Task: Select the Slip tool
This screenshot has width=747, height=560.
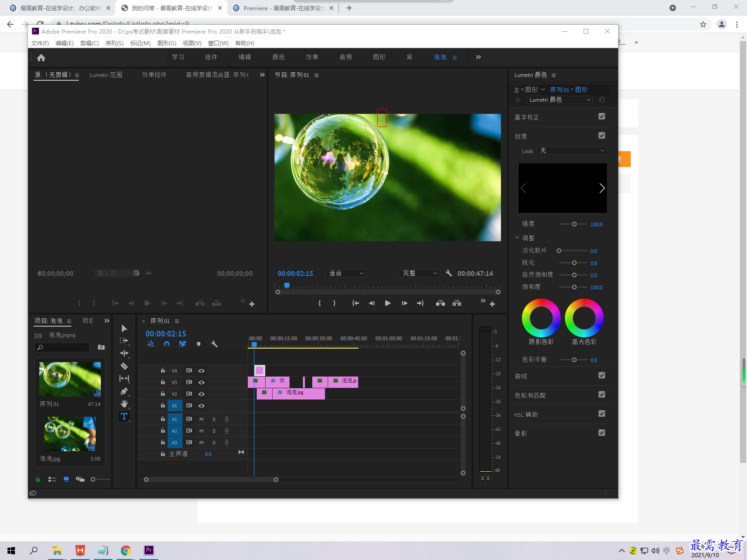Action: click(124, 378)
